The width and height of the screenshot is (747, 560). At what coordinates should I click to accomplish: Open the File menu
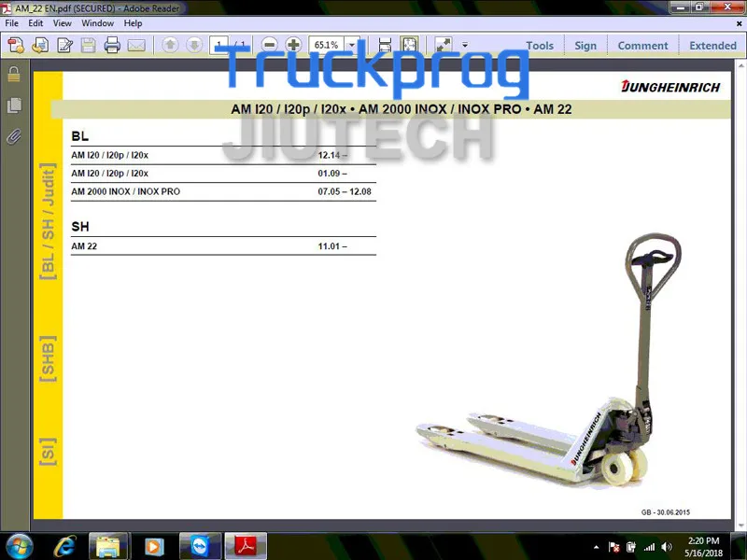point(12,22)
